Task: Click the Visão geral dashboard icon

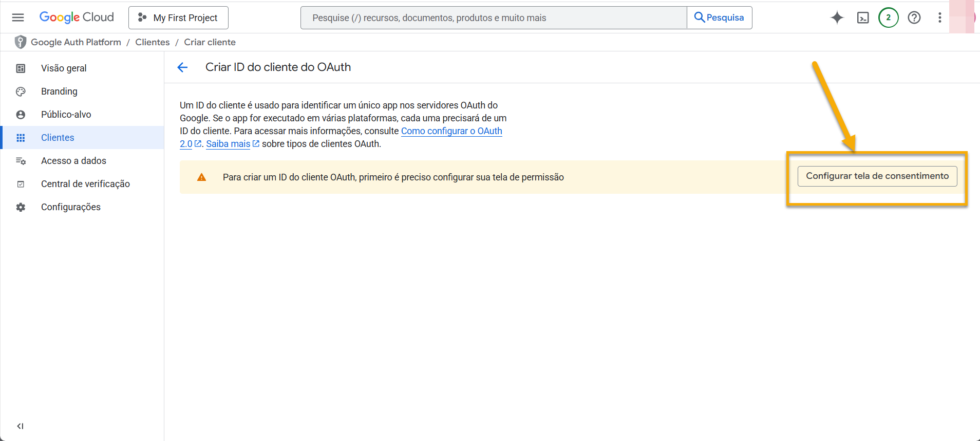Action: tap(21, 68)
